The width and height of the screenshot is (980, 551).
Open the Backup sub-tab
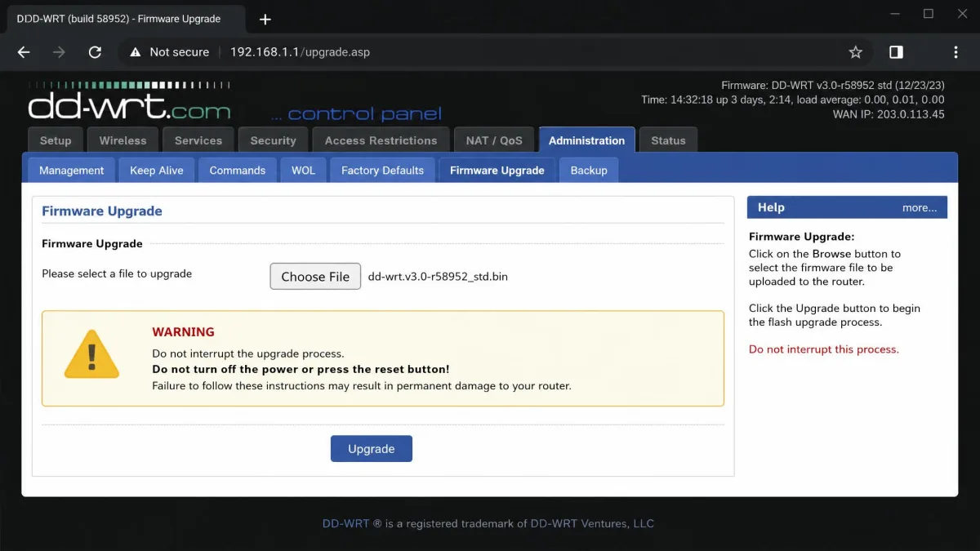tap(589, 171)
